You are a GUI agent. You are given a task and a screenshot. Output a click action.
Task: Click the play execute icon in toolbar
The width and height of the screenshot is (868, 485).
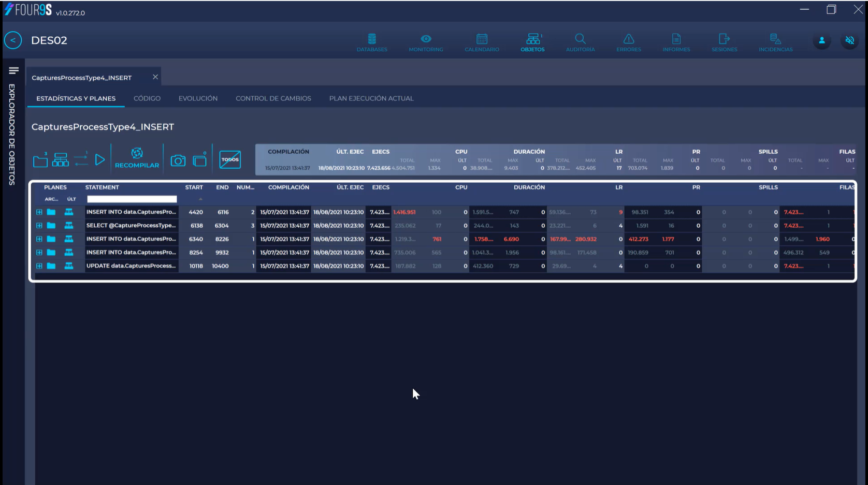100,160
